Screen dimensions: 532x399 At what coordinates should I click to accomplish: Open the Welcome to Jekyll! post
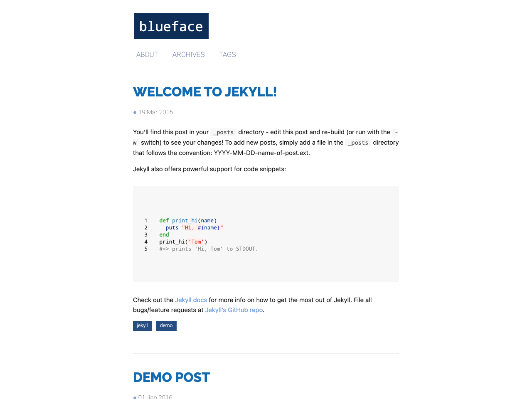coord(205,91)
